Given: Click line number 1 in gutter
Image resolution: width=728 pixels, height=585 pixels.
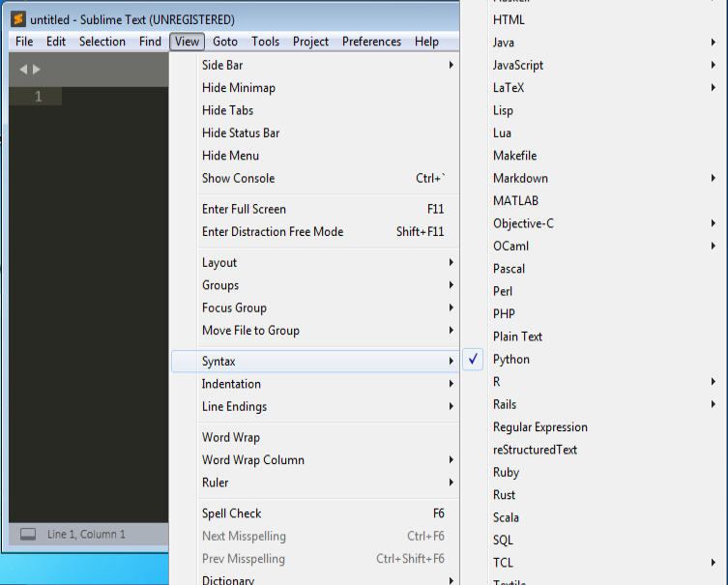Looking at the screenshot, I should click(x=38, y=97).
